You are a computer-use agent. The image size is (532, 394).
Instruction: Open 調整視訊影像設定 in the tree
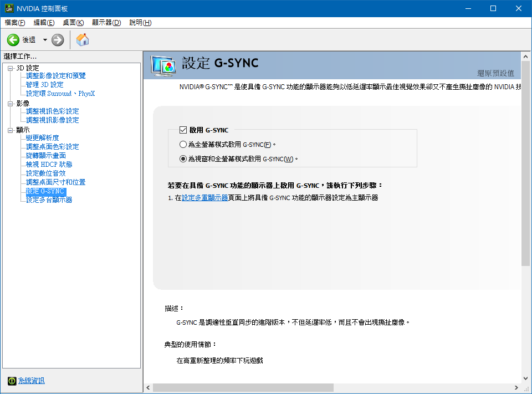[53, 120]
